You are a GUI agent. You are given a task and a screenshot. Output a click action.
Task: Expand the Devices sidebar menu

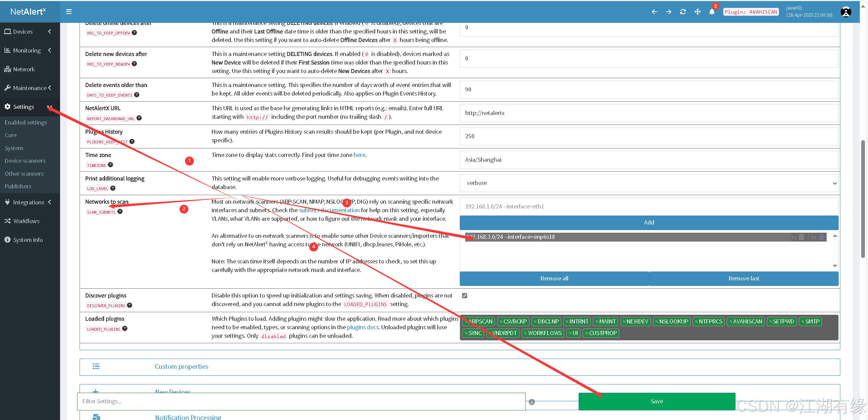[x=30, y=32]
